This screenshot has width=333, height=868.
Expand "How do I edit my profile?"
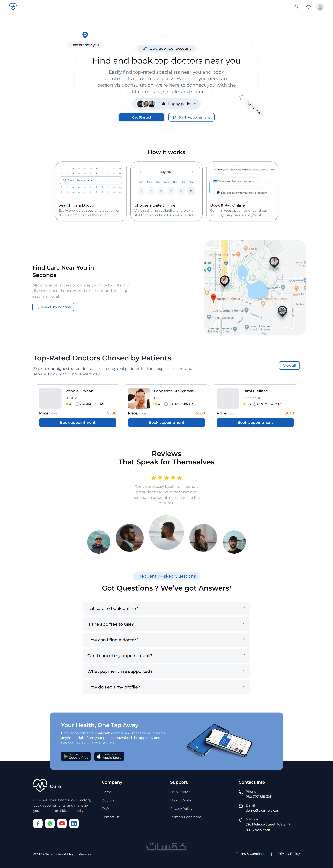166,687
